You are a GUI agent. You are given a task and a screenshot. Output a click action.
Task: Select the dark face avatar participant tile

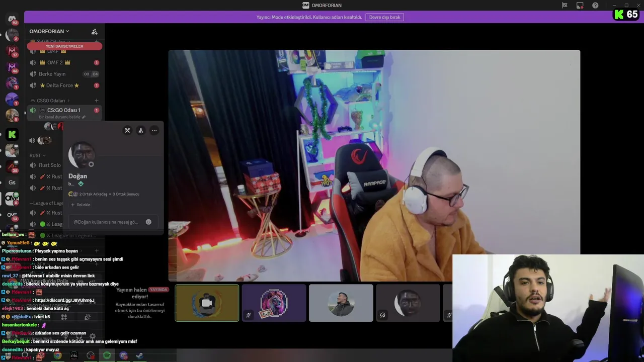[408, 303]
